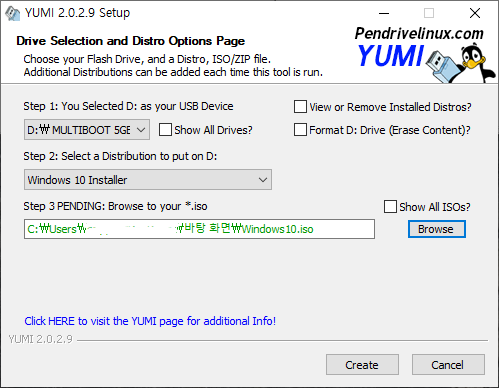Image resolution: width=499 pixels, height=388 pixels.
Task: Click the Step 1 USB Device label
Action: [128, 106]
